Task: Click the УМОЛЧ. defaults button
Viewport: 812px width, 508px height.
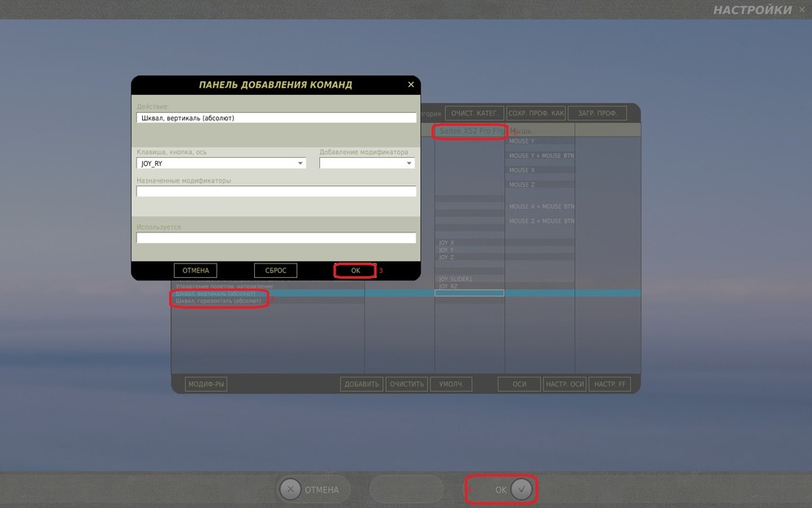Action: pos(451,384)
